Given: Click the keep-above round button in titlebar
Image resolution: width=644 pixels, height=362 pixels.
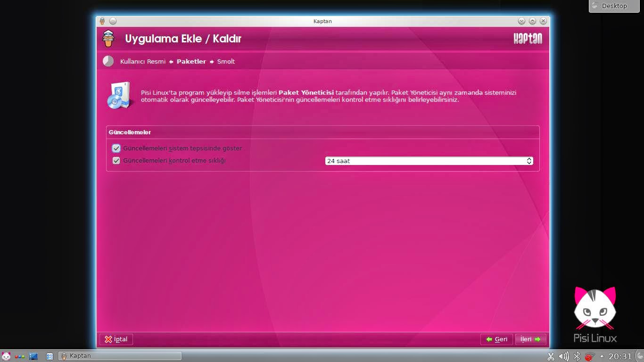Looking at the screenshot, I should click(113, 21).
